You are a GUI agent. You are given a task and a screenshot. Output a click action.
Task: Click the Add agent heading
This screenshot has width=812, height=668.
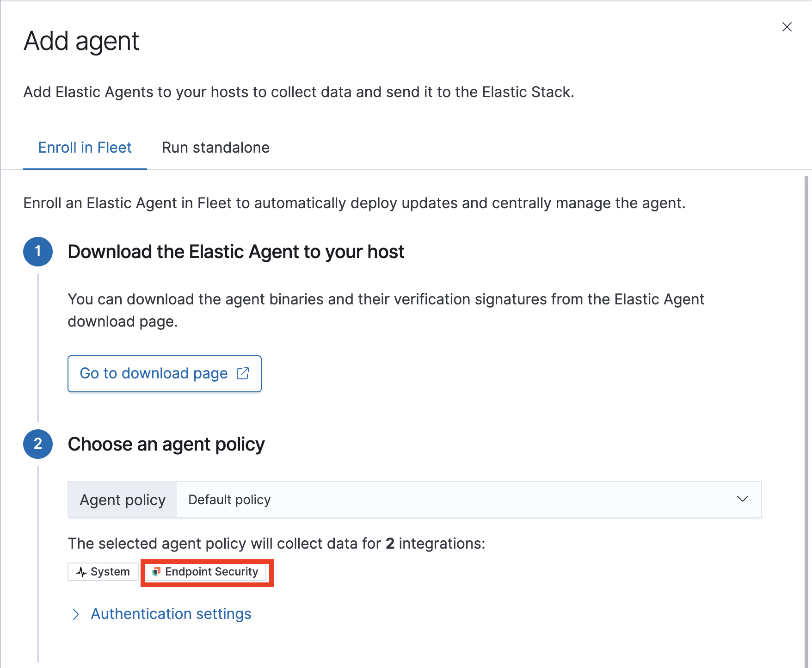pyautogui.click(x=81, y=41)
